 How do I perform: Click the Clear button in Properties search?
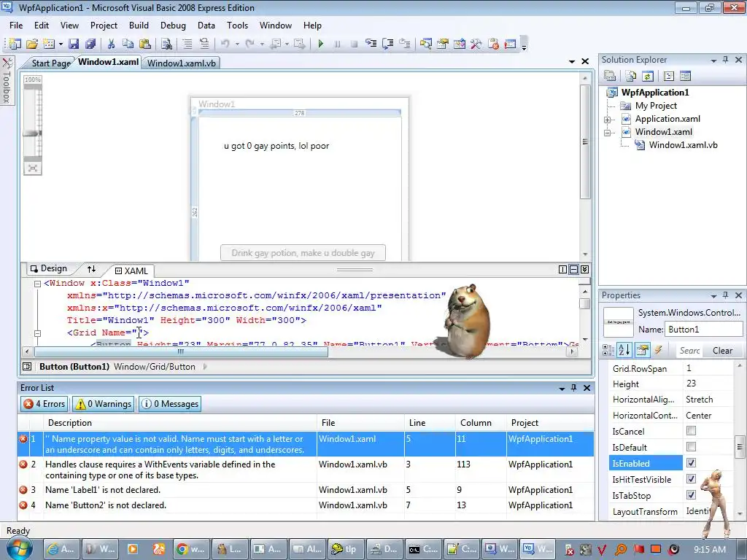coord(722,351)
